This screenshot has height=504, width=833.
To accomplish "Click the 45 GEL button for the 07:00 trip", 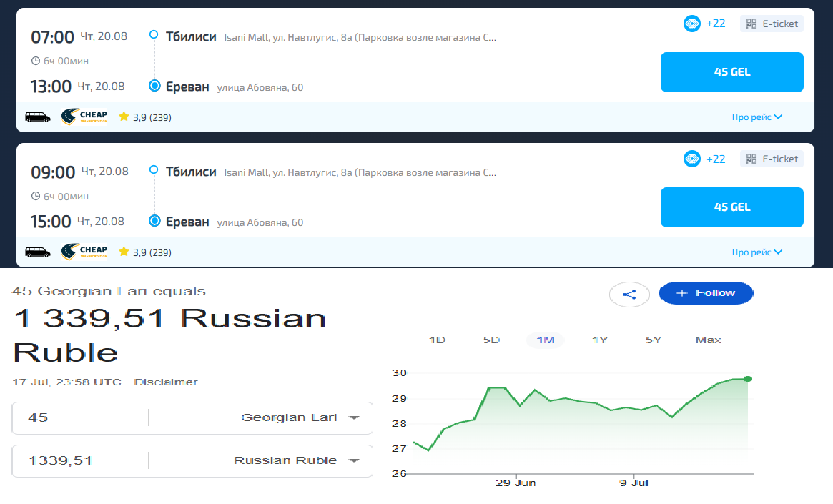I will click(731, 72).
